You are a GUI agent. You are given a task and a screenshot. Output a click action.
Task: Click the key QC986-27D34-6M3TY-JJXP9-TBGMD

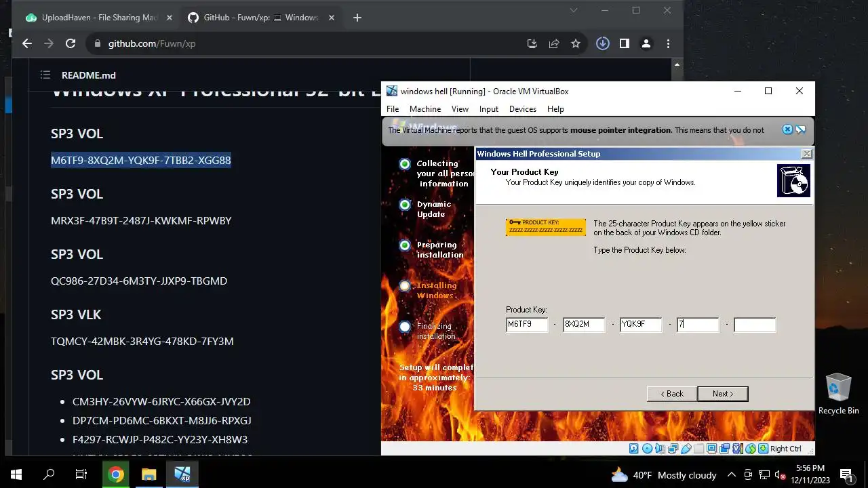(x=139, y=281)
